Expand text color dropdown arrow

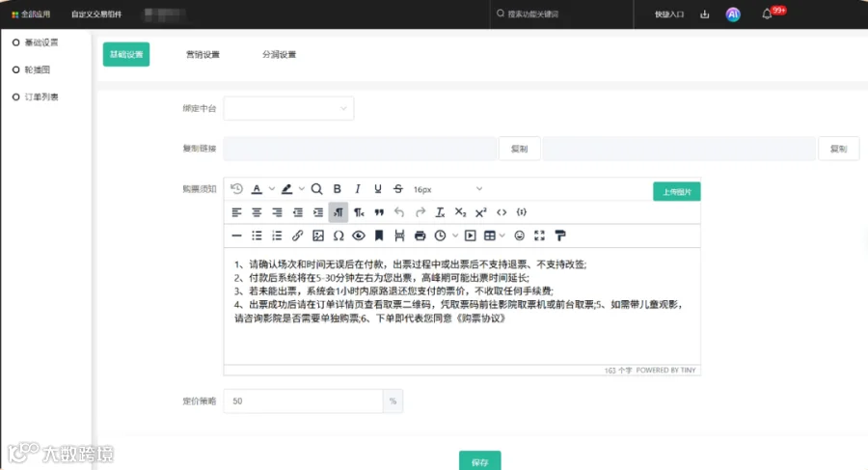[271, 189]
